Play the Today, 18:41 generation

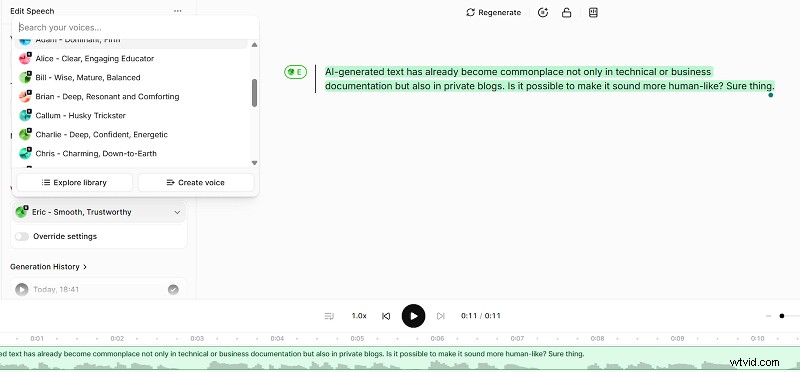pyautogui.click(x=21, y=290)
